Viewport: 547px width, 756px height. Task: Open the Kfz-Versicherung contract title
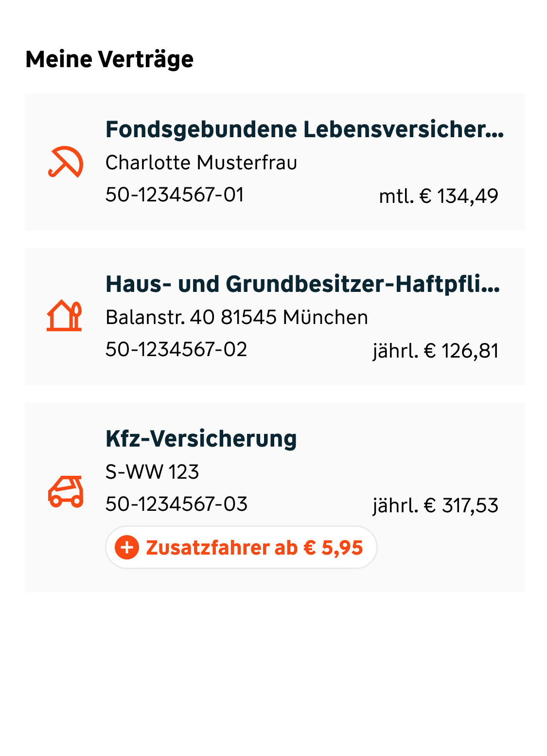[x=201, y=439]
